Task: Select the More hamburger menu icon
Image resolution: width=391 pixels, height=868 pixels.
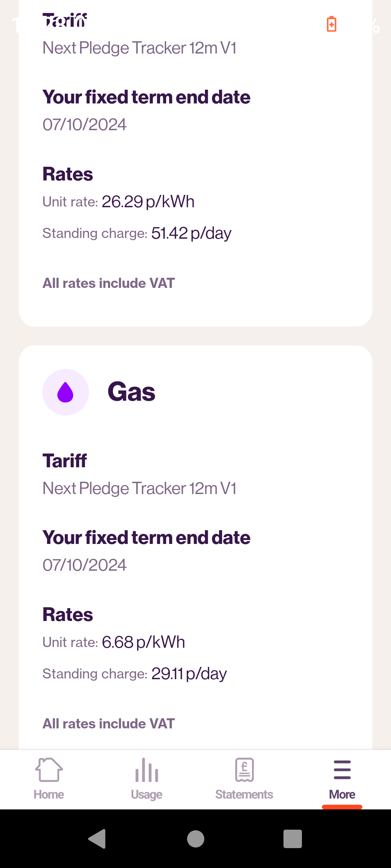Action: click(x=342, y=770)
